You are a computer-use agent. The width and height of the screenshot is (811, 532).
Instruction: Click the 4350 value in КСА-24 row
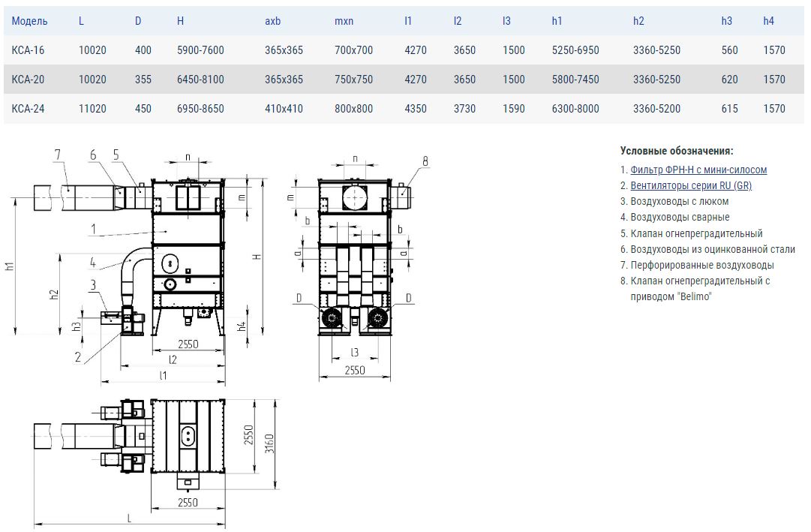tap(416, 109)
